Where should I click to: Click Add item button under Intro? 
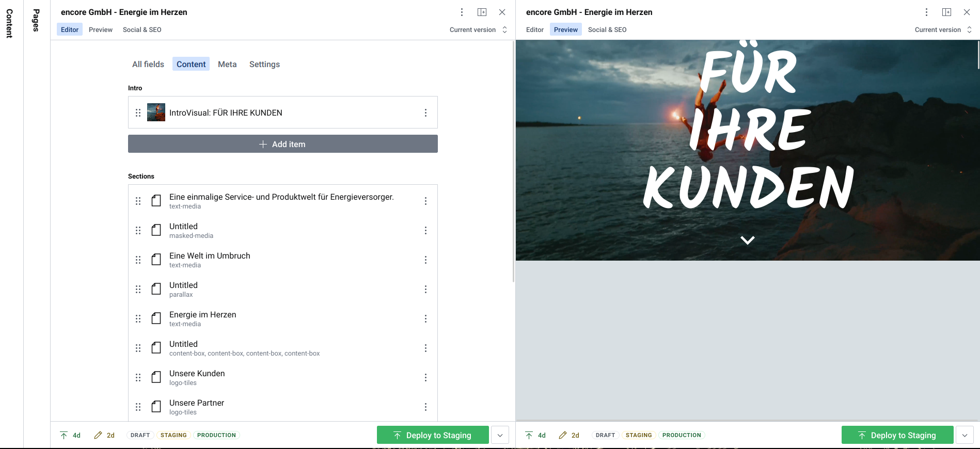[283, 144]
